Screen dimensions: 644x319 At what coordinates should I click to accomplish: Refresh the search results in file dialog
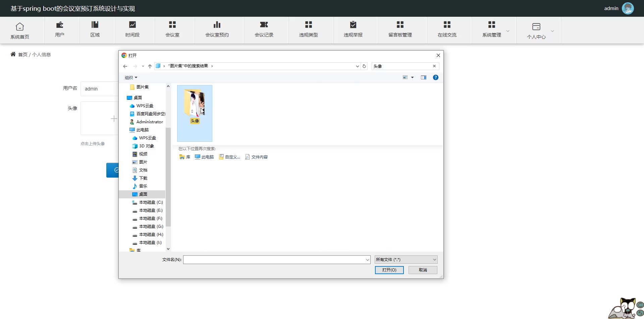coord(364,66)
